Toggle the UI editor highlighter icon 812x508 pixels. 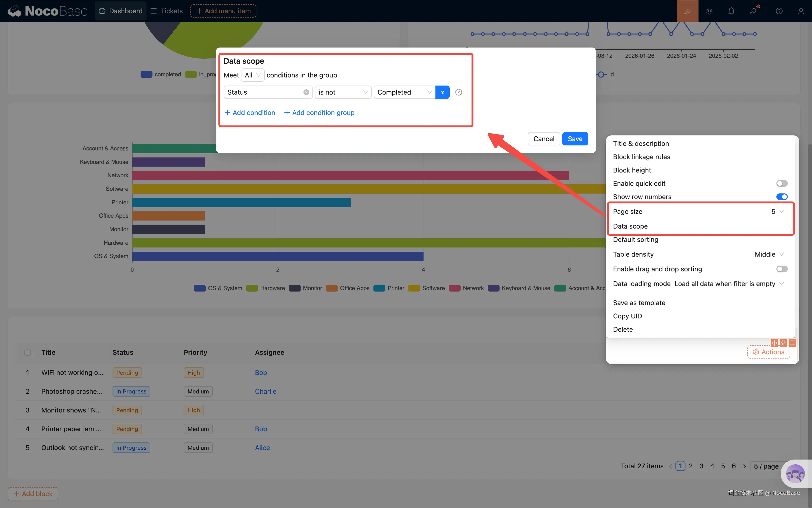(687, 11)
